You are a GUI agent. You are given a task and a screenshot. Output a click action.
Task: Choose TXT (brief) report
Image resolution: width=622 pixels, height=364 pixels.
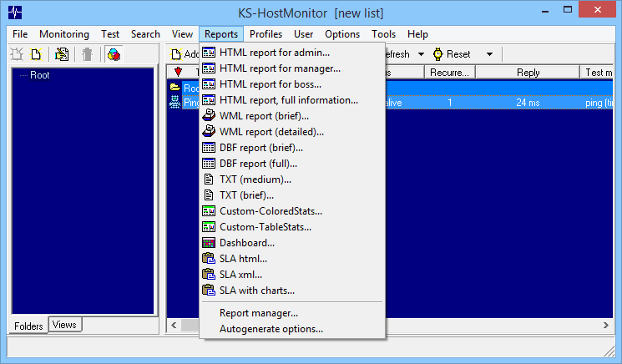[292, 195]
